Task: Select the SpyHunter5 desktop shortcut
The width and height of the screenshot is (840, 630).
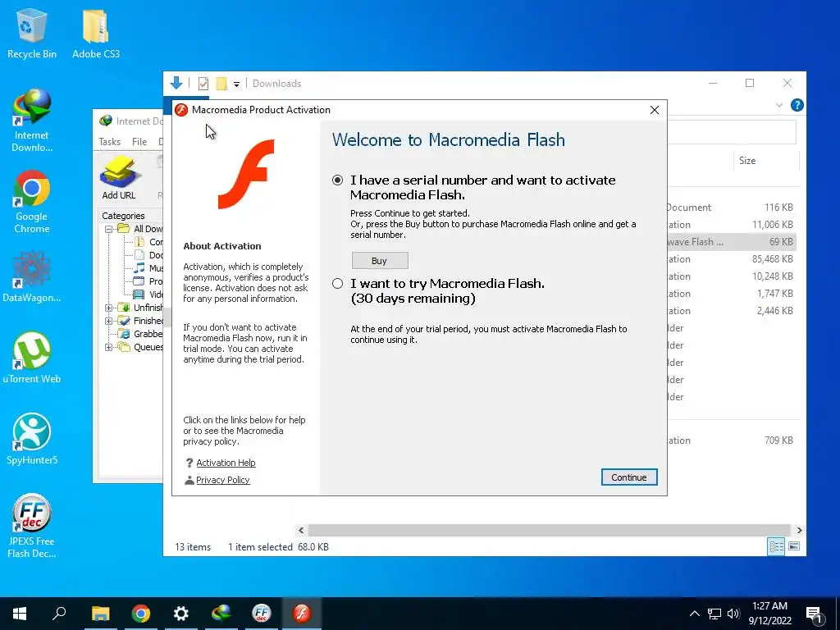Action: coord(32,439)
